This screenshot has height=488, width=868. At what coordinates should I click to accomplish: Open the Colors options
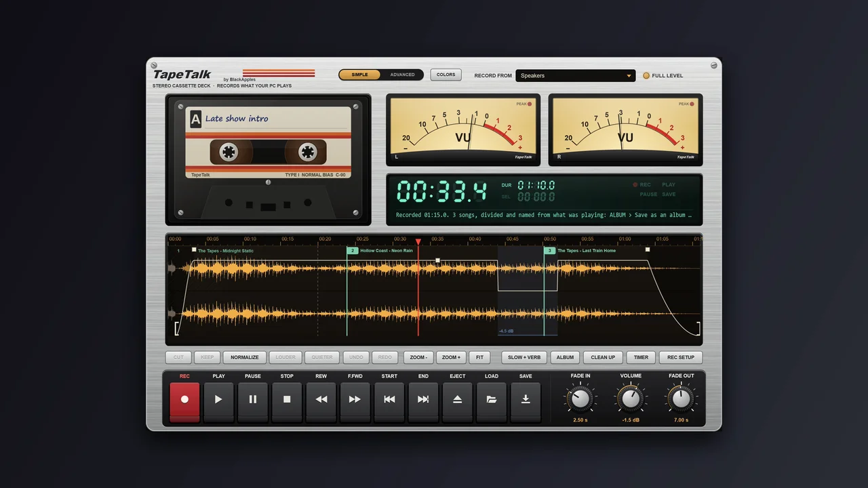click(446, 75)
